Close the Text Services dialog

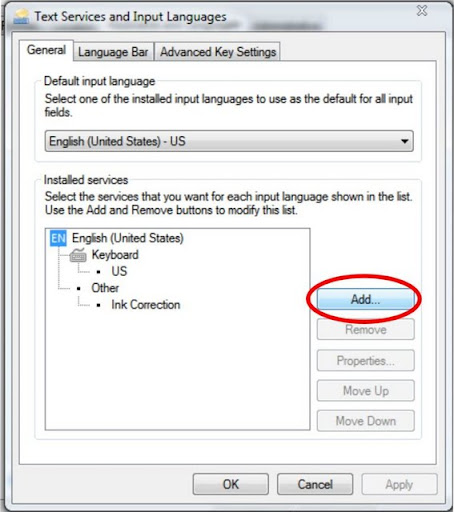(x=422, y=11)
